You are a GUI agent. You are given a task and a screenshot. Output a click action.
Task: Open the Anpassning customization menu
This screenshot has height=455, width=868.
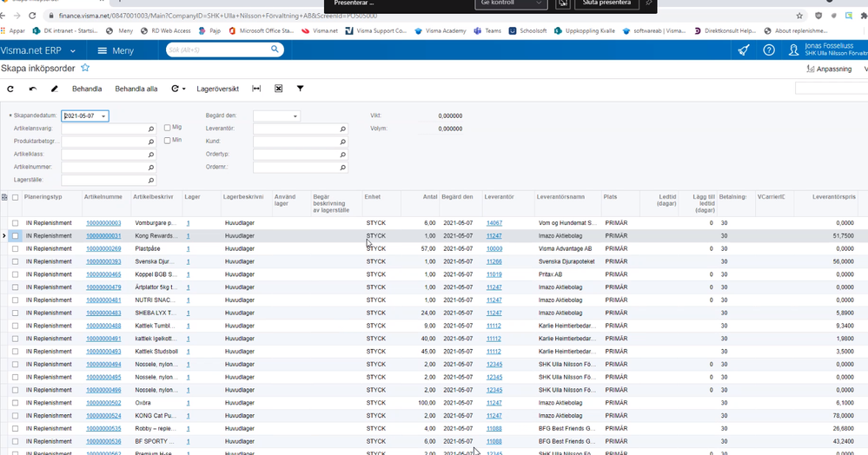pos(829,69)
